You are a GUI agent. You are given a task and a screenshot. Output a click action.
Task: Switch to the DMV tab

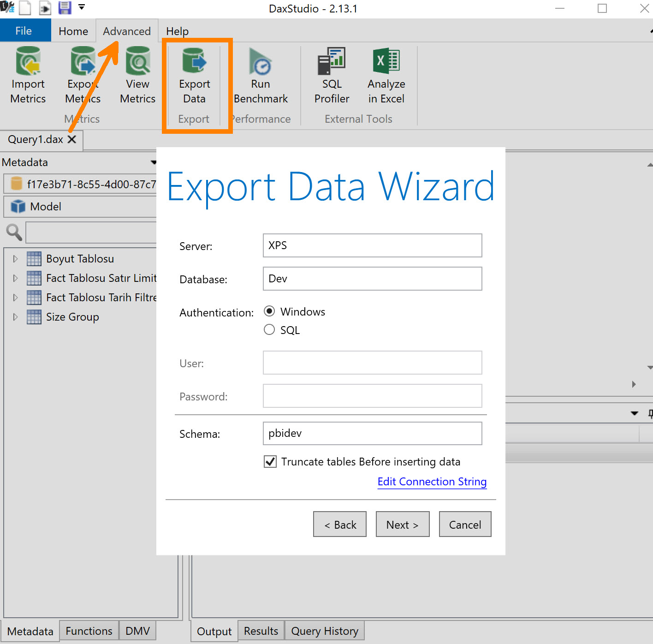click(x=137, y=631)
